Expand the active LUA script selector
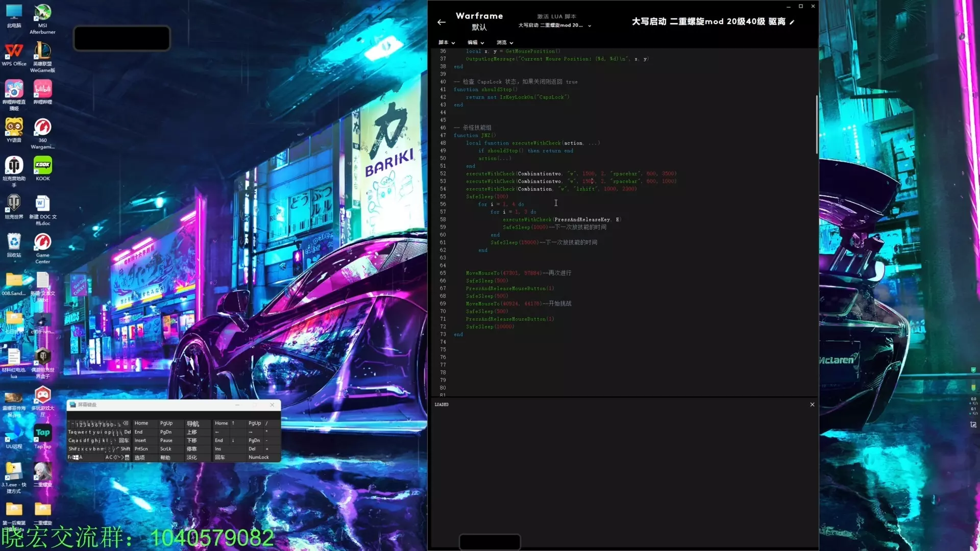 coord(590,26)
